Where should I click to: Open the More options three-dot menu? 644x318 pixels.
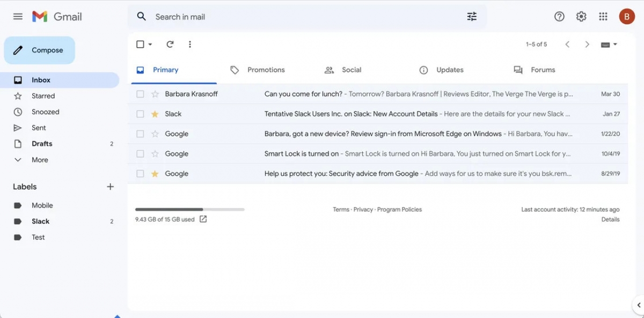(190, 45)
